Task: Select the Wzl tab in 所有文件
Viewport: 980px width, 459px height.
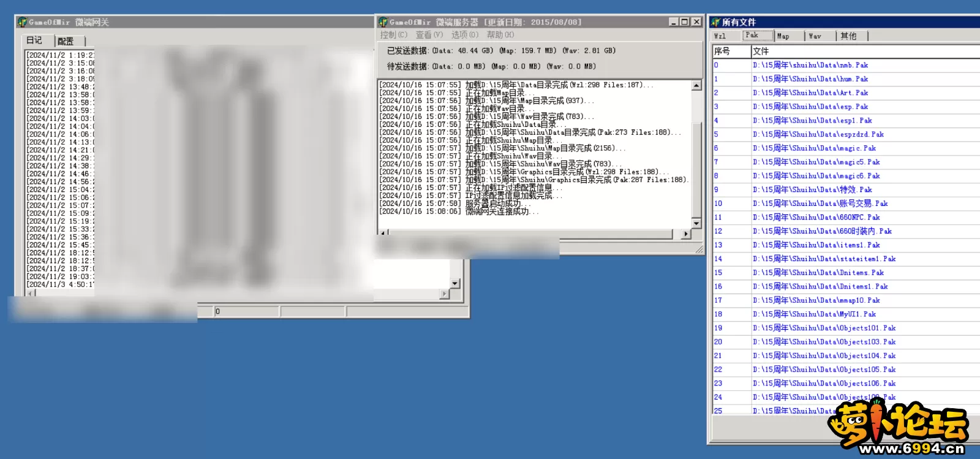Action: [x=725, y=36]
